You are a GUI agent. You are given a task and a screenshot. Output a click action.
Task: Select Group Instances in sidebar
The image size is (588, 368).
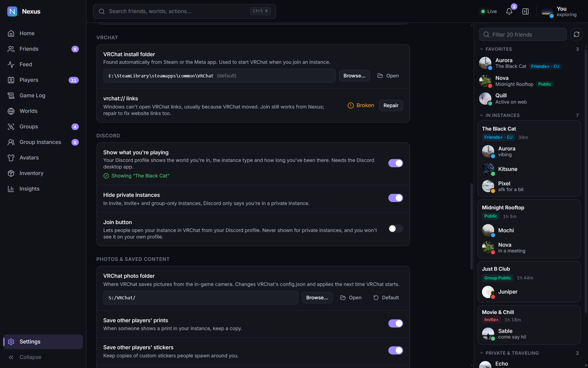click(43, 142)
